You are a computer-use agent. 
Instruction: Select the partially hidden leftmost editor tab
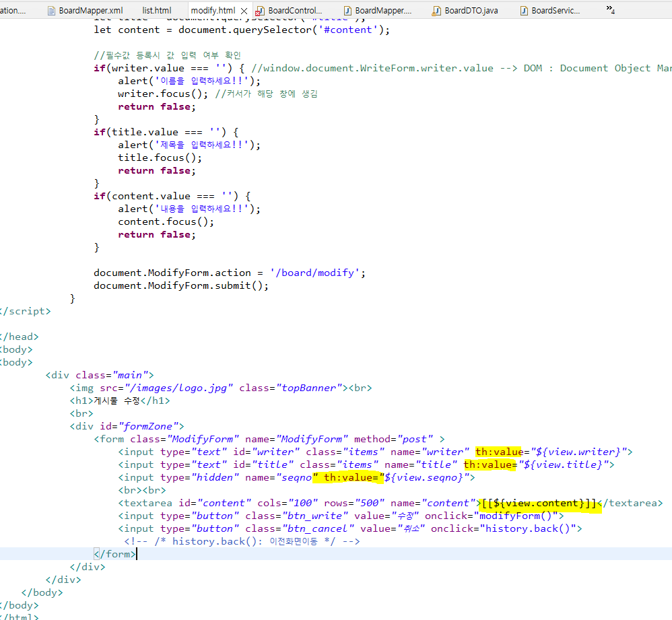pyautogui.click(x=13, y=11)
